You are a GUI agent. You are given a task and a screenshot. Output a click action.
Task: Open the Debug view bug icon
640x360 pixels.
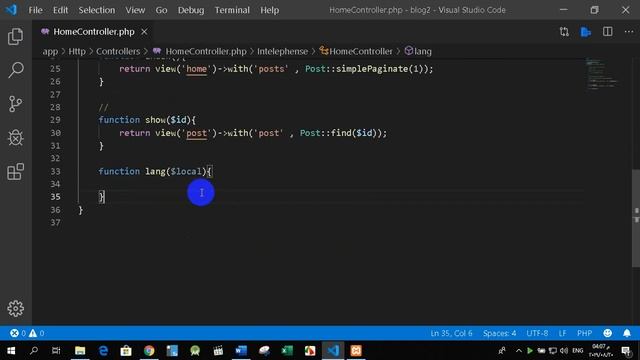[x=16, y=138]
